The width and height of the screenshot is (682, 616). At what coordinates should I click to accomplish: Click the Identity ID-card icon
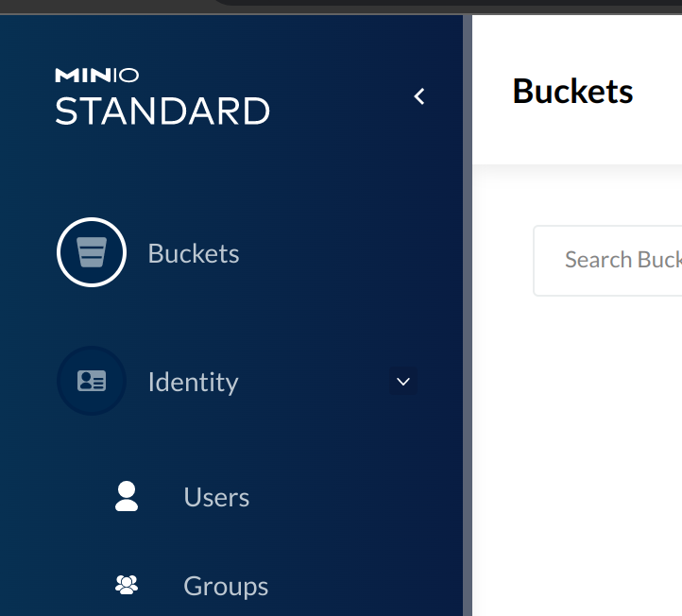coord(92,381)
